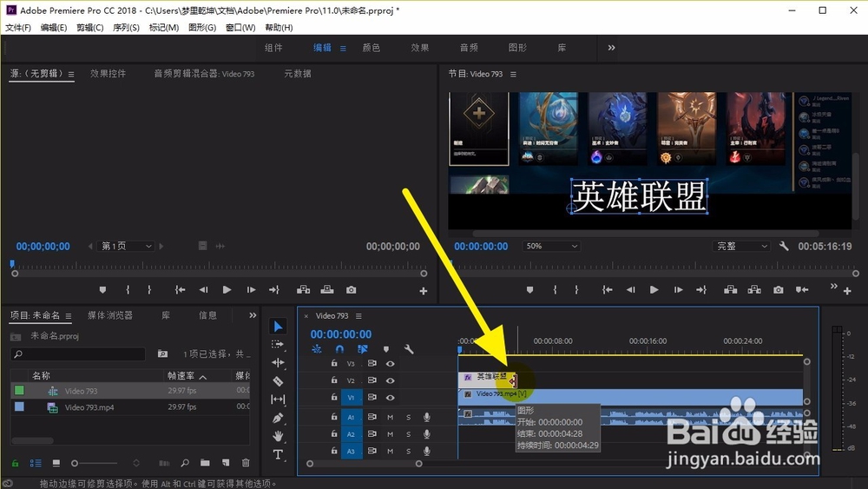The width and height of the screenshot is (868, 489).
Task: Play in the Source monitor
Action: point(227,289)
